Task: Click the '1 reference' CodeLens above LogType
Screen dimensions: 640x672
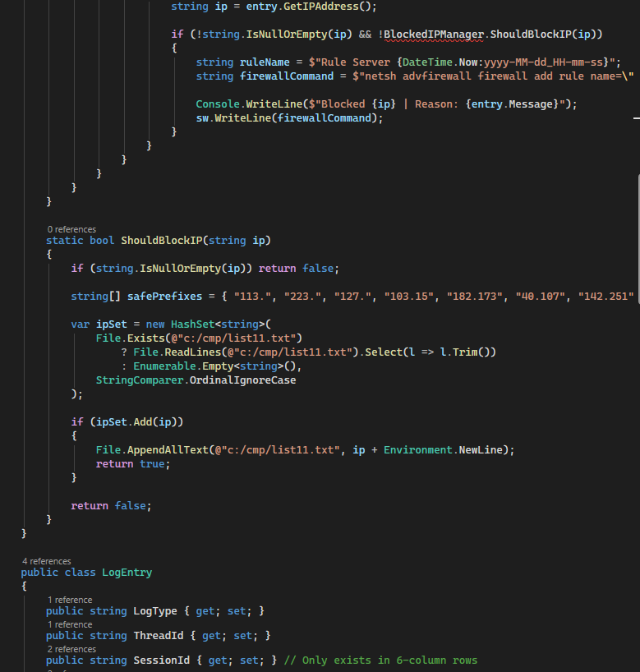Action: point(70,600)
